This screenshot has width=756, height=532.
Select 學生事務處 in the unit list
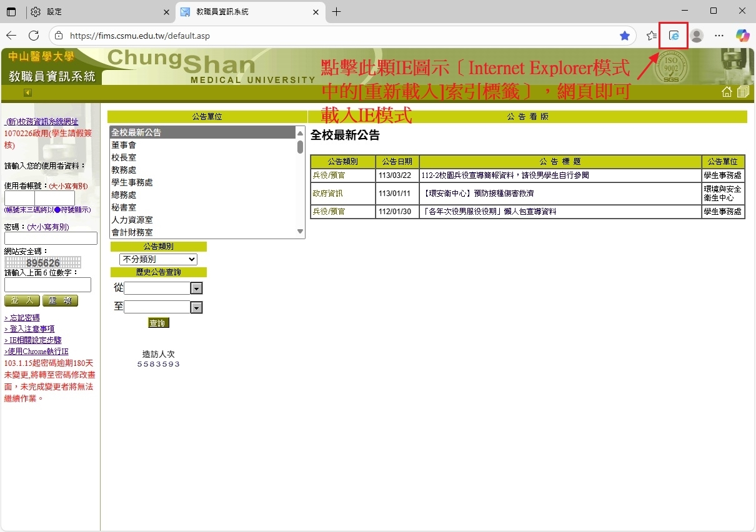click(x=132, y=182)
